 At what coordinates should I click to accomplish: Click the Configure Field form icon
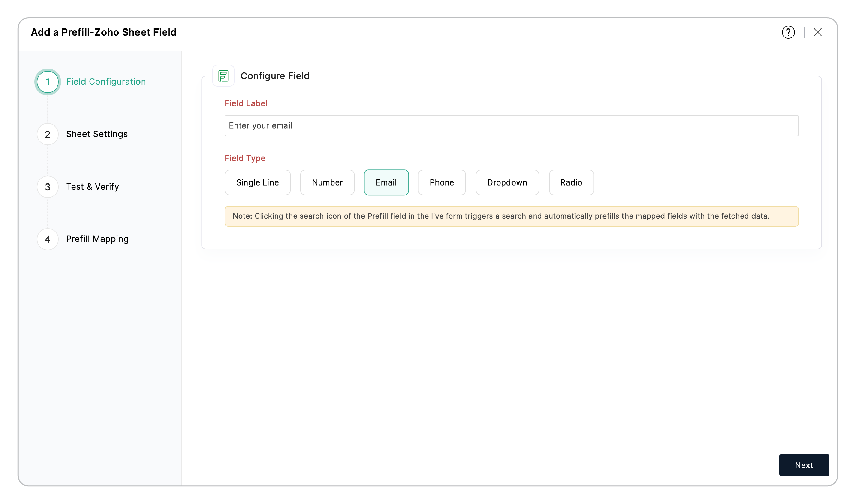click(x=223, y=76)
